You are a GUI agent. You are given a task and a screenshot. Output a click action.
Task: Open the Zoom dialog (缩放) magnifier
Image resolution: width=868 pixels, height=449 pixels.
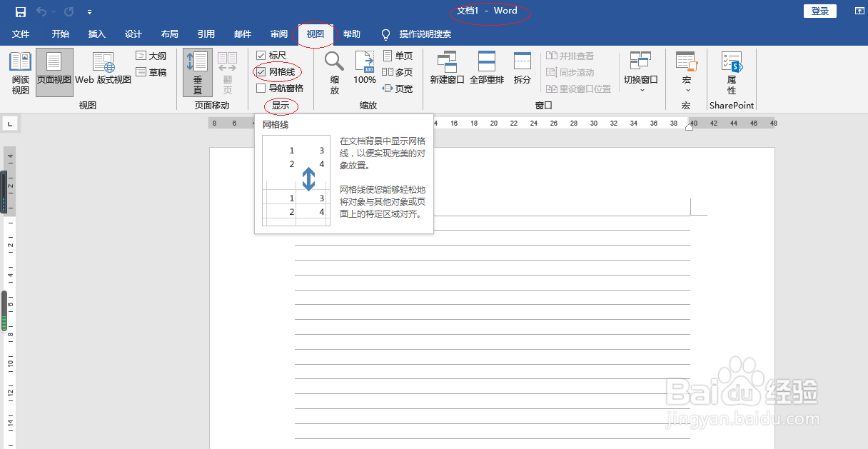[x=334, y=73]
